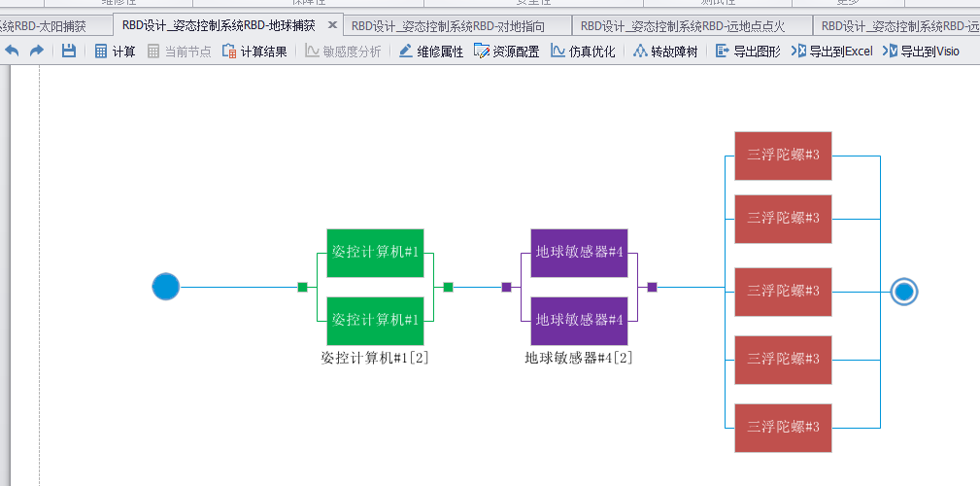Click 导出图形 to export graphic
Image resolution: width=980 pixels, height=486 pixels.
pyautogui.click(x=748, y=52)
